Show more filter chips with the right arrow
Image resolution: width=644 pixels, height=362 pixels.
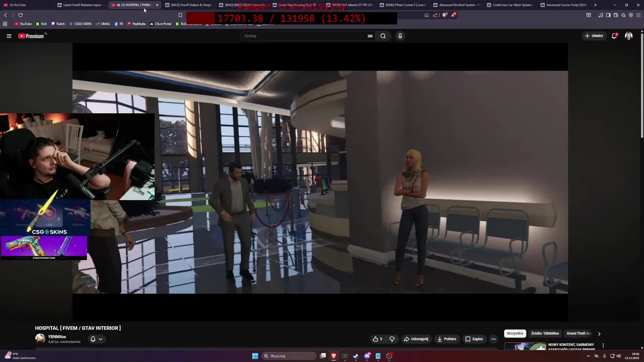(599, 333)
